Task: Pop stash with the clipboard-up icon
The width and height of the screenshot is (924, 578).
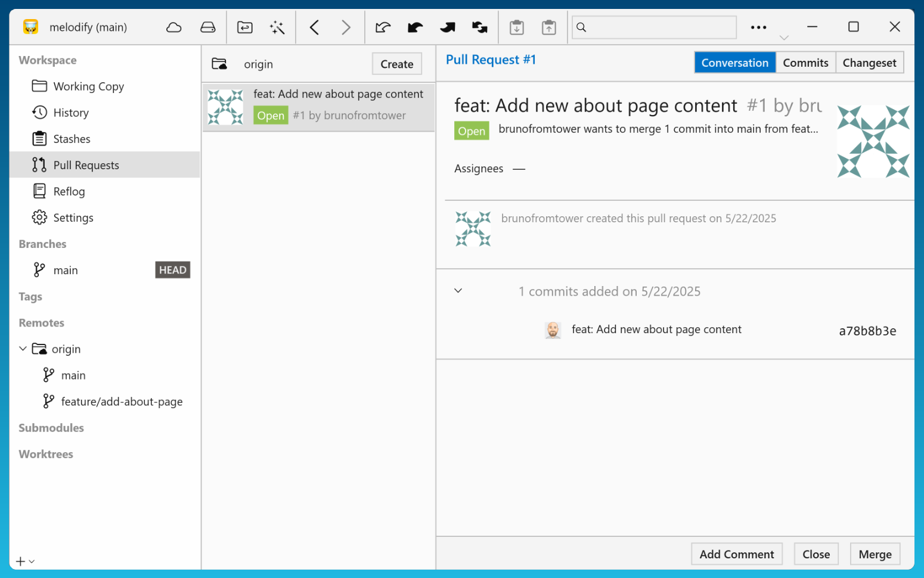Action: (548, 27)
